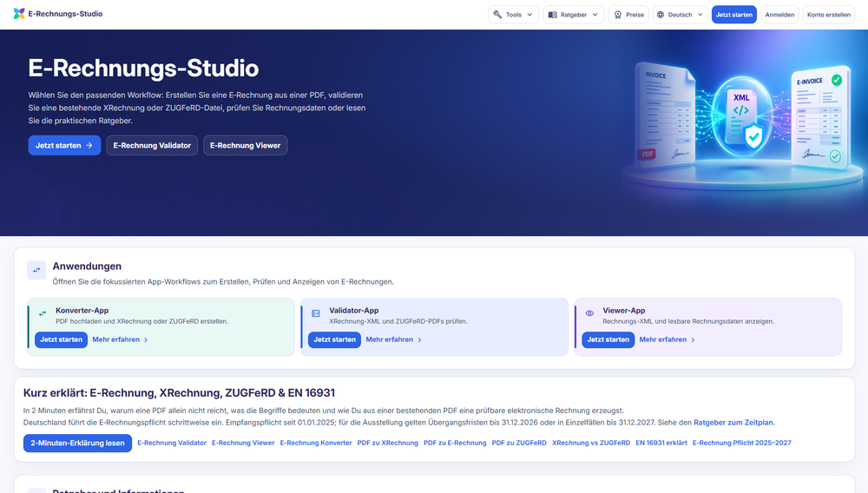
Task: Click the E-Rechnung Viewer hero button
Action: pyautogui.click(x=246, y=146)
